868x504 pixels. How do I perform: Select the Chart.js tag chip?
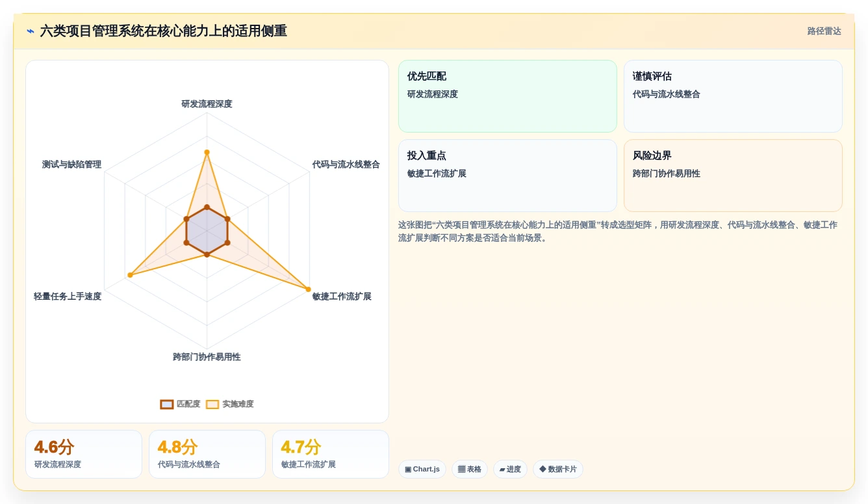pyautogui.click(x=422, y=469)
